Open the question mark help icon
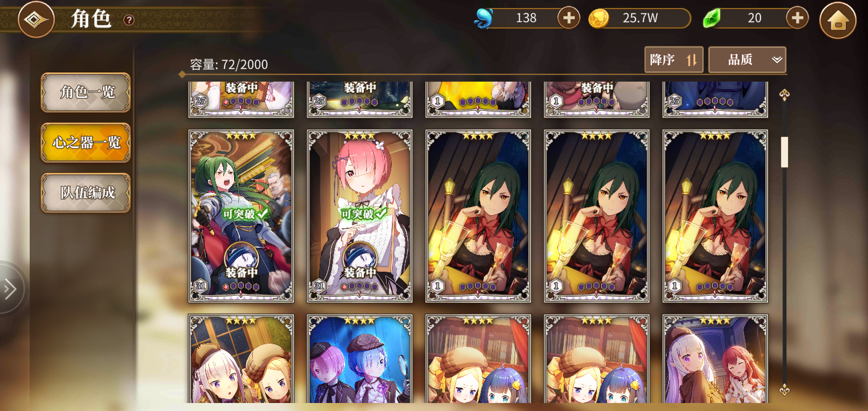The height and width of the screenshot is (411, 868). pyautogui.click(x=129, y=20)
